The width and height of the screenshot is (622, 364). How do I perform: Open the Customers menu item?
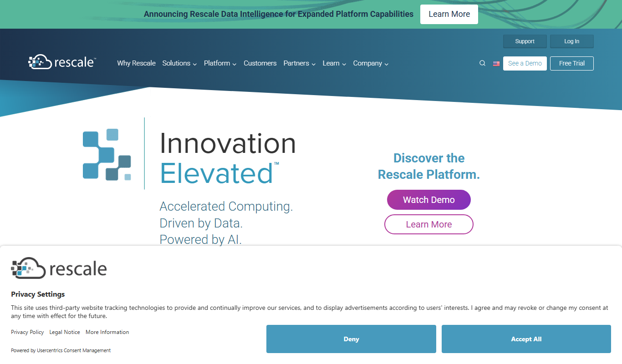tap(260, 63)
